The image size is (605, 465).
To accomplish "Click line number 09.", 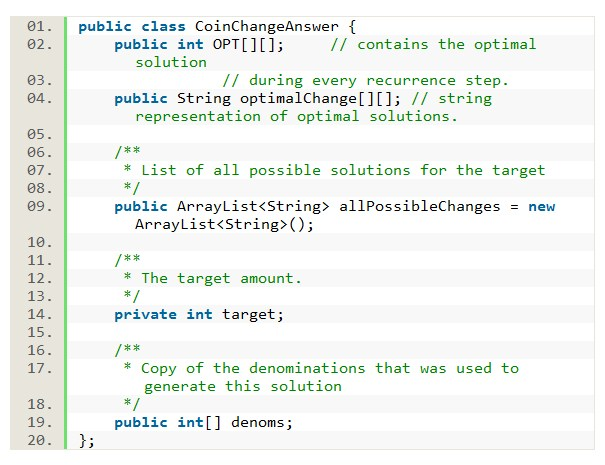I will pos(39,206).
